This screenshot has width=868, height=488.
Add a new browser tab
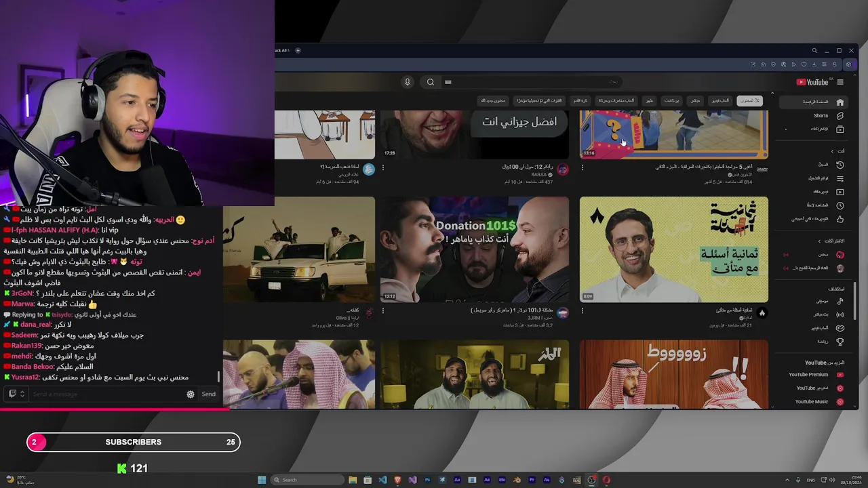pos(298,50)
